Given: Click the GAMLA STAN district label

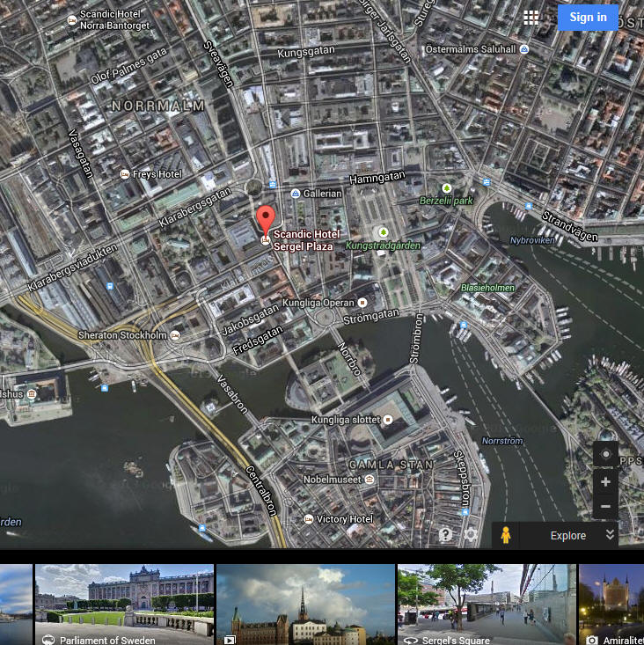Looking at the screenshot, I should coord(392,465).
